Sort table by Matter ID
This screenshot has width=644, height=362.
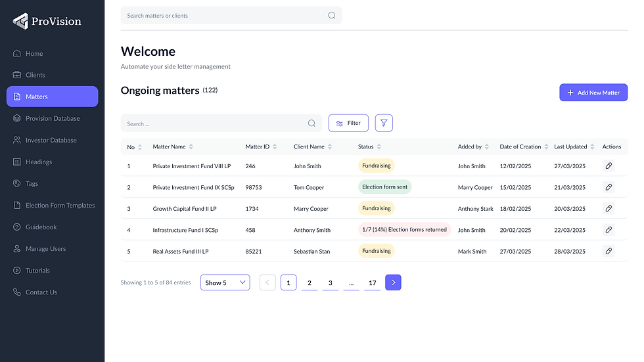pyautogui.click(x=275, y=147)
